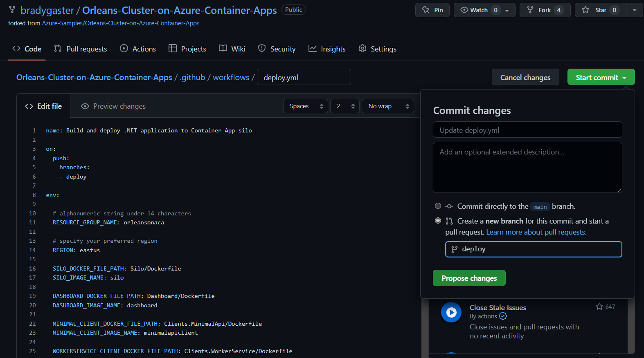This screenshot has height=358, width=644.
Task: Click the Propose changes button
Action: [x=469, y=278]
